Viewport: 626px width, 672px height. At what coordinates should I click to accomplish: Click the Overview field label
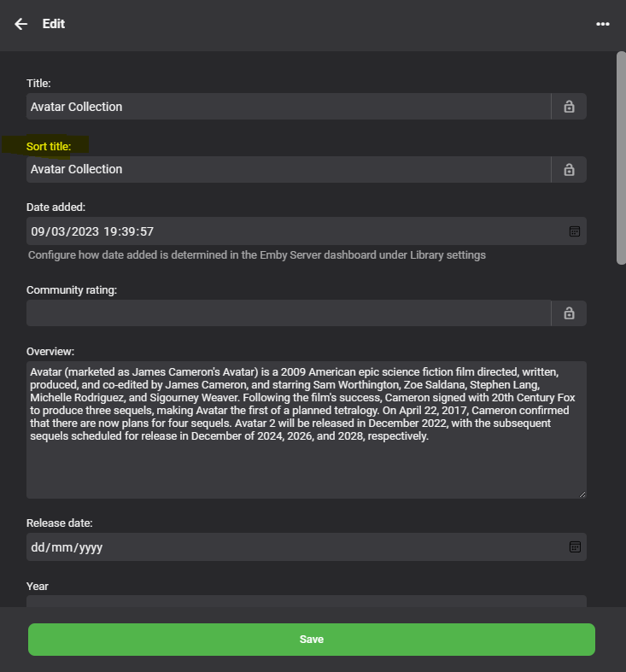(x=50, y=351)
